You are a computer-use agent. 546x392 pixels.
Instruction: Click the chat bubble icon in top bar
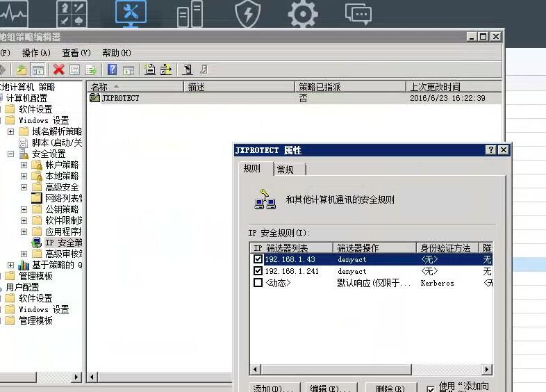[358, 15]
